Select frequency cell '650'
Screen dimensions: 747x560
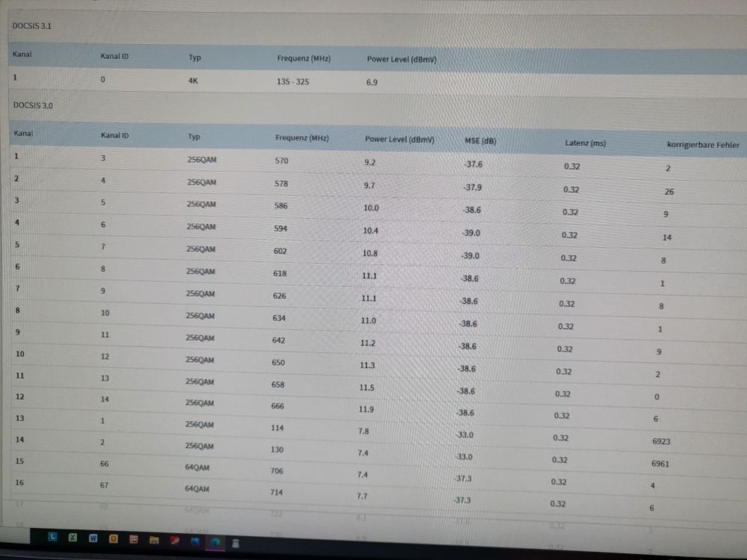(x=278, y=363)
